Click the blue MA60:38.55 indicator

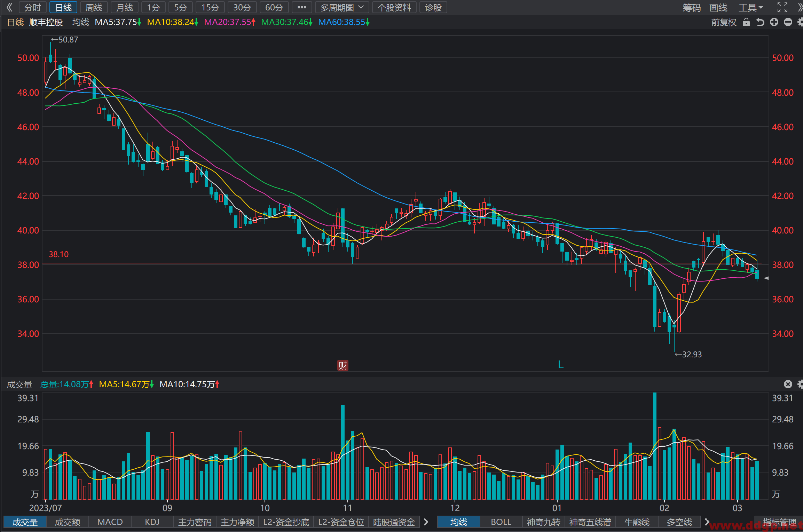point(344,22)
